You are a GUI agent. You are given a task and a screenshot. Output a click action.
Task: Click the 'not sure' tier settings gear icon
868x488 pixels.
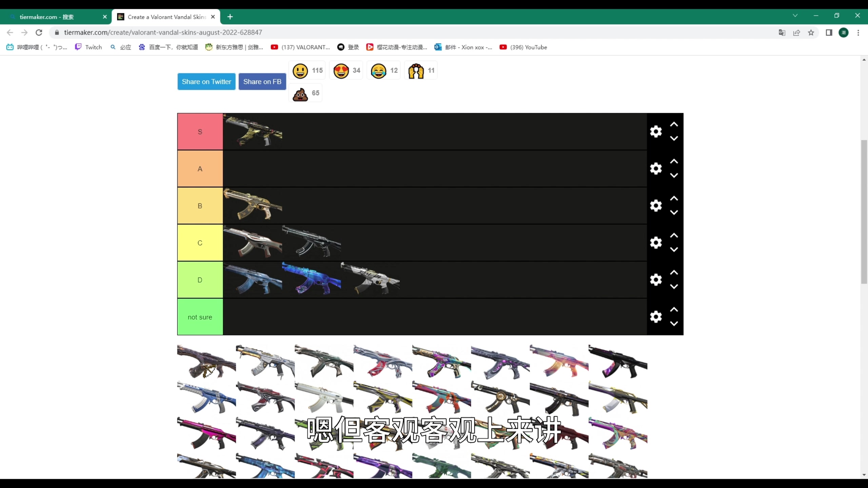[x=656, y=317]
